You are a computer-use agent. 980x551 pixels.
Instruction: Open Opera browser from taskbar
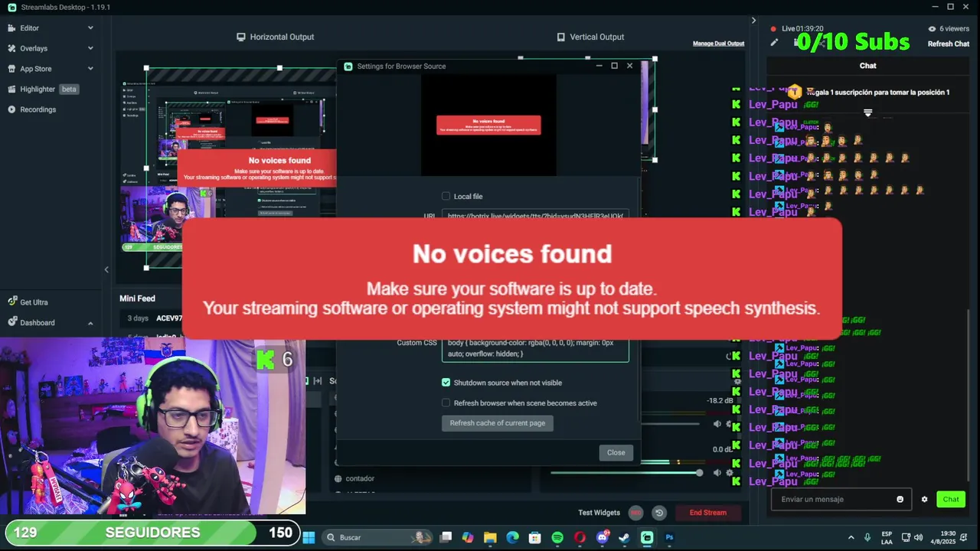pyautogui.click(x=580, y=537)
